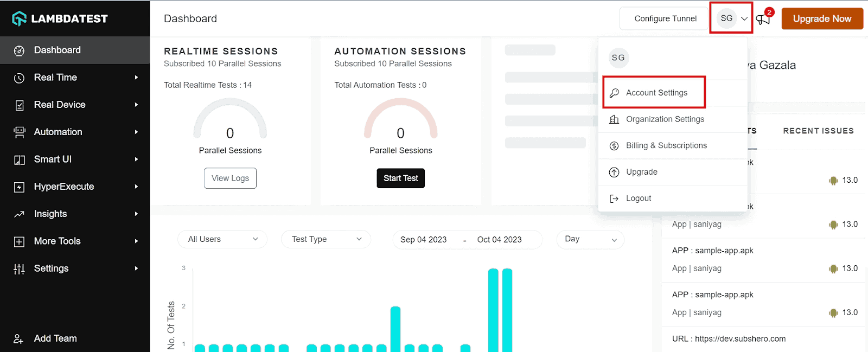The width and height of the screenshot is (868, 352).
Task: Click the Account Settings key icon
Action: pyautogui.click(x=614, y=93)
